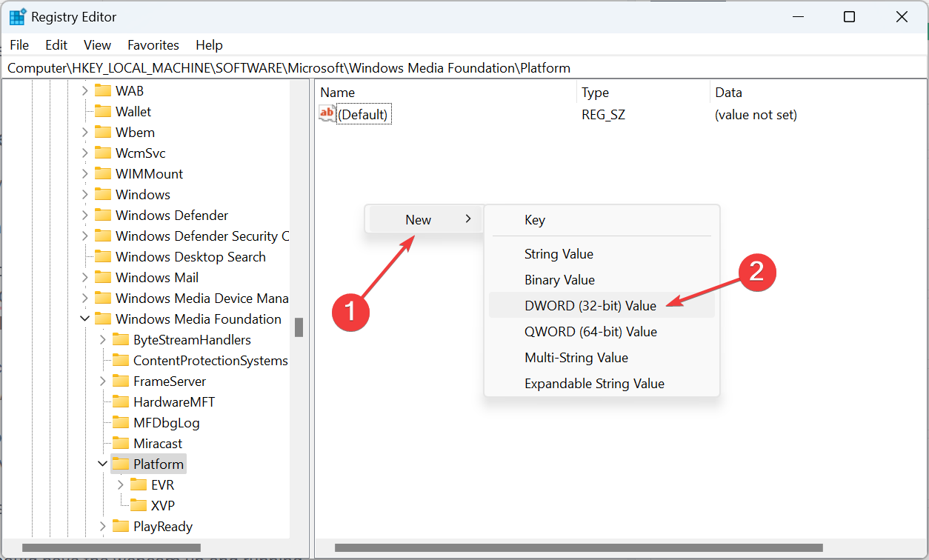Collapse the Platform key
929x560 pixels.
[103, 464]
